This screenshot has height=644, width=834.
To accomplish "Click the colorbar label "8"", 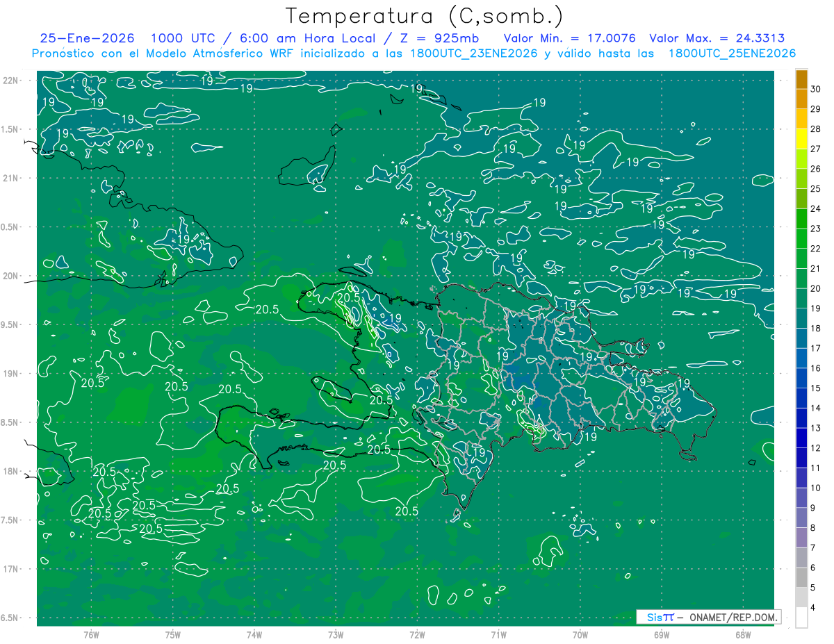I will [x=814, y=528].
